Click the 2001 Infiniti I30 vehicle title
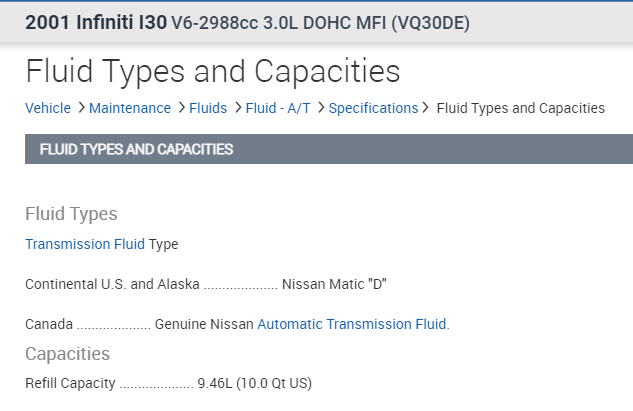The width and height of the screenshot is (633, 411). 96,22
